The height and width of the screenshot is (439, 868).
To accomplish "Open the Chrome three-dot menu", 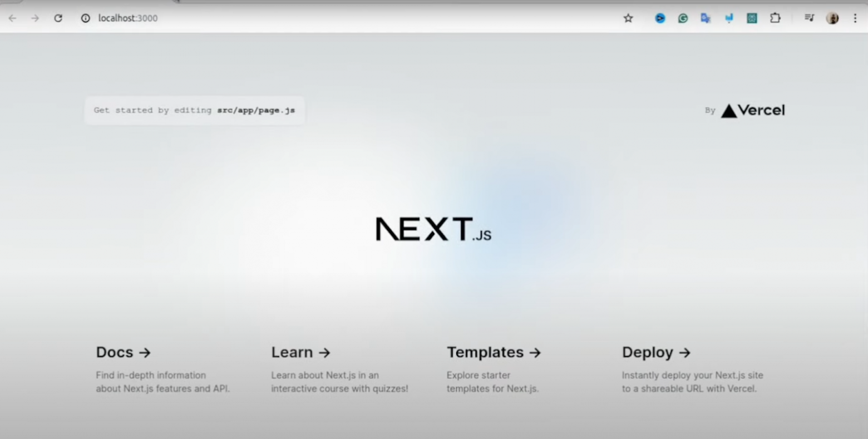I will (855, 18).
